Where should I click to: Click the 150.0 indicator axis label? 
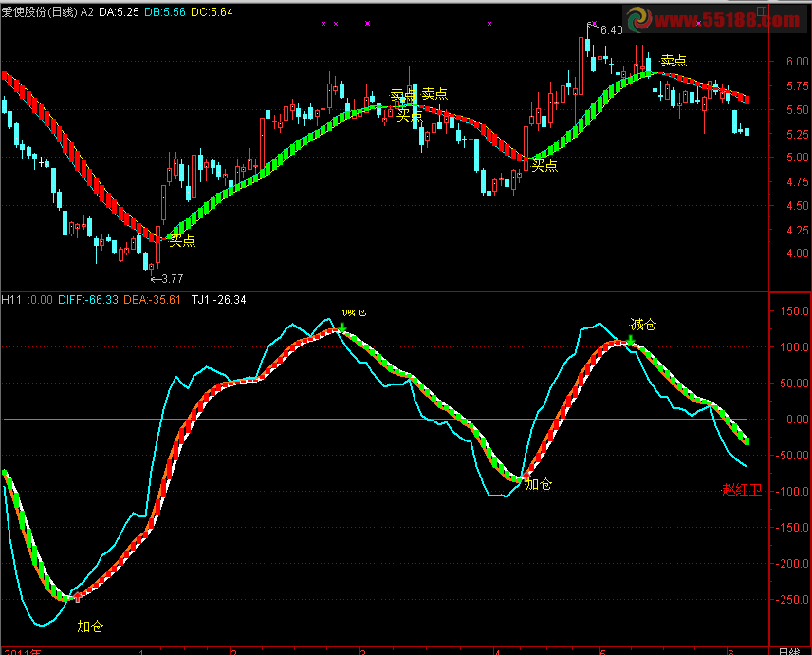pos(794,311)
